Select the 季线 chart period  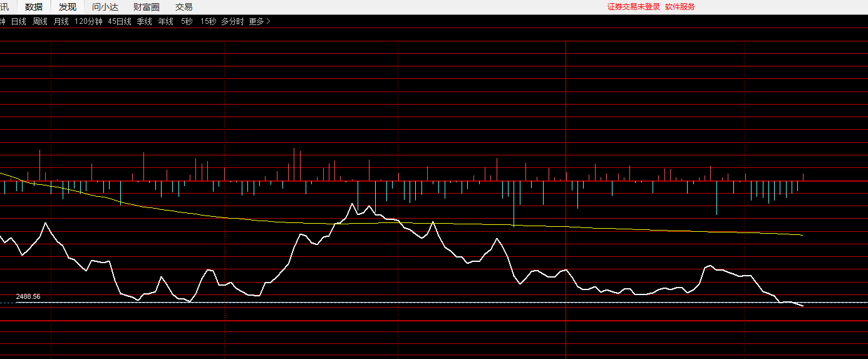145,21
